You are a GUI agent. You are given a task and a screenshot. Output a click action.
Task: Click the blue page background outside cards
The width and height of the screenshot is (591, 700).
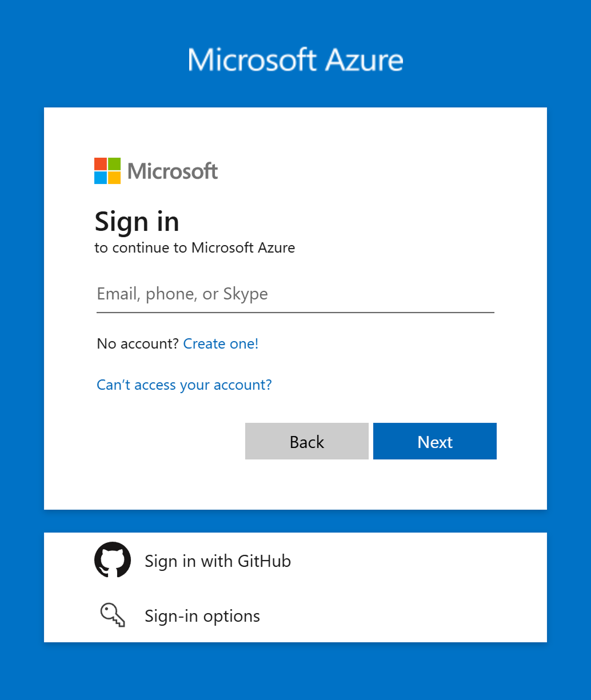(x=22, y=343)
